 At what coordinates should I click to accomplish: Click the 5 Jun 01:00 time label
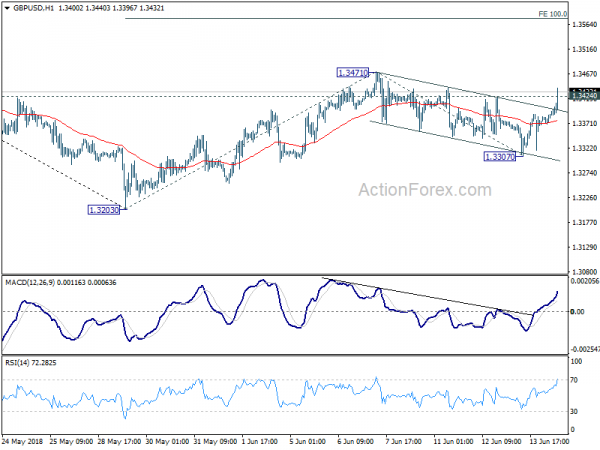coord(308,441)
